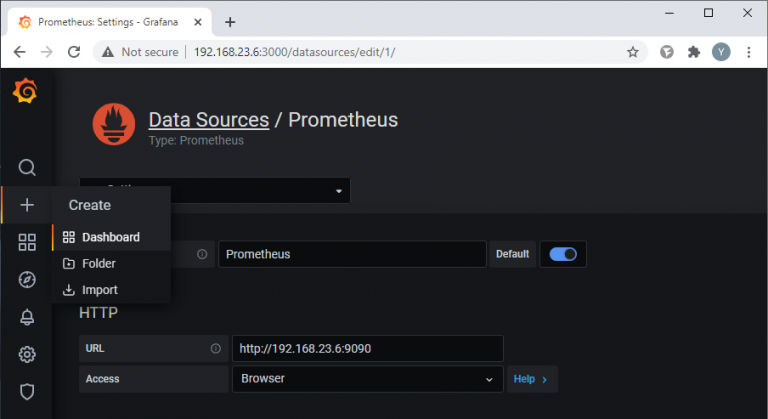Open the search icon in sidebar

tap(27, 167)
